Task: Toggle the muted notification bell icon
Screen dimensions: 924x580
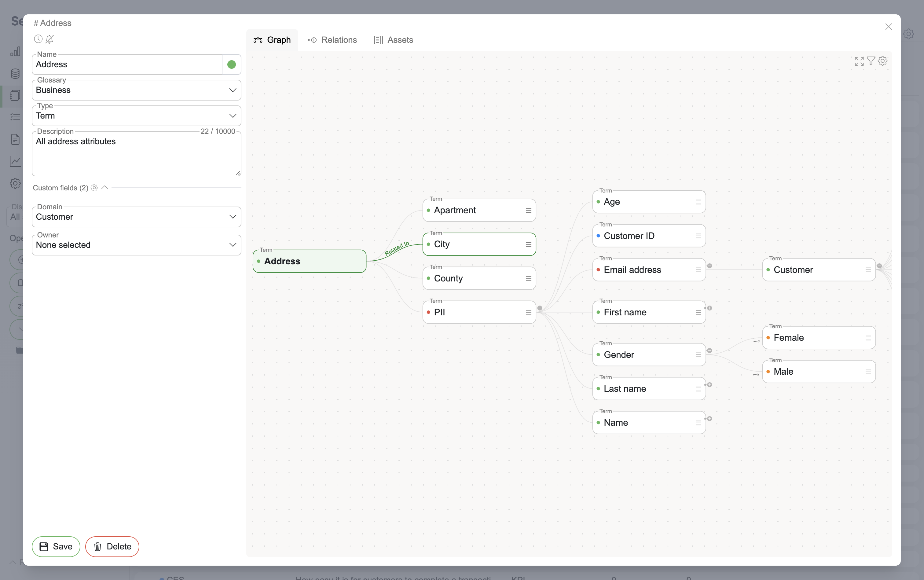Action: [x=50, y=39]
